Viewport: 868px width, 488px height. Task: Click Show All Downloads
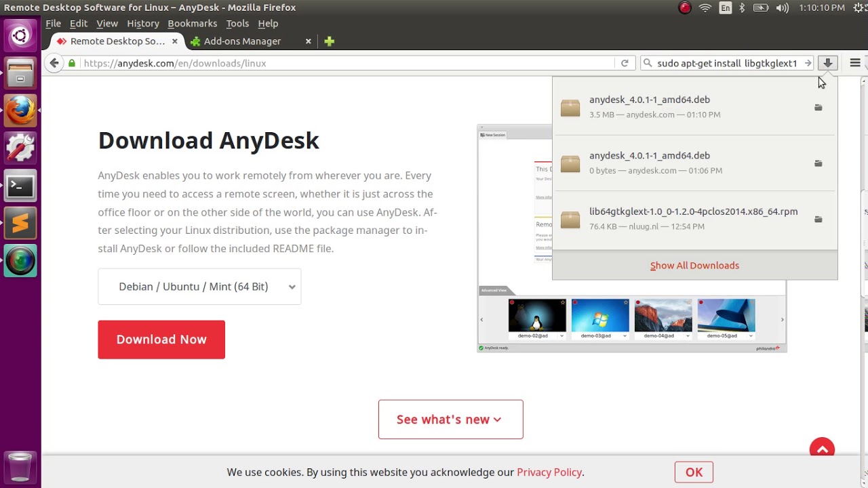pos(694,266)
